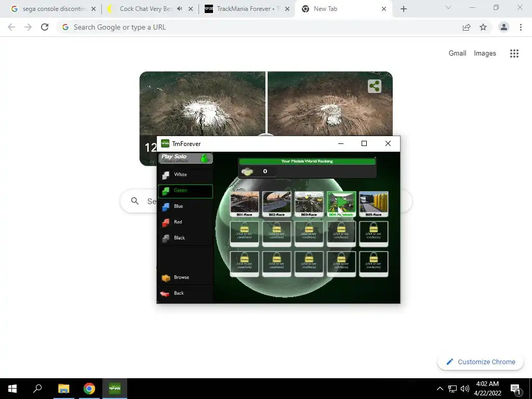Open the B02-Race track
Screen dimensions: 532x399
(276, 204)
